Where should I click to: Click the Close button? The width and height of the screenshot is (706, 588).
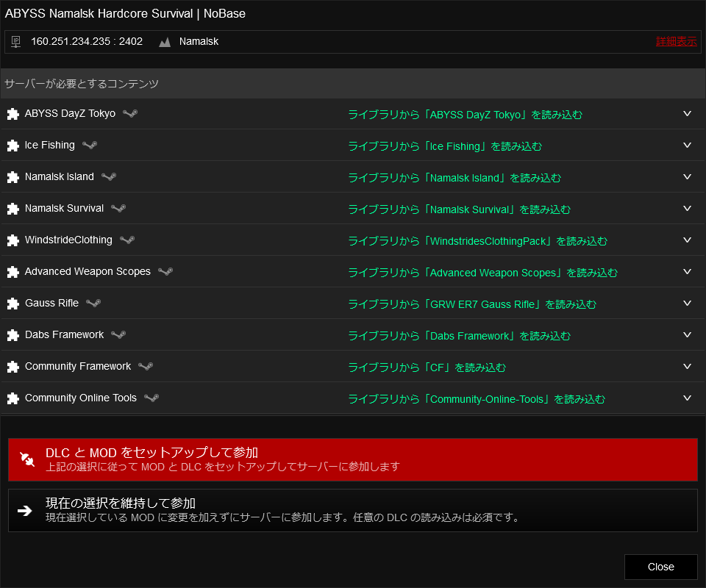661,567
